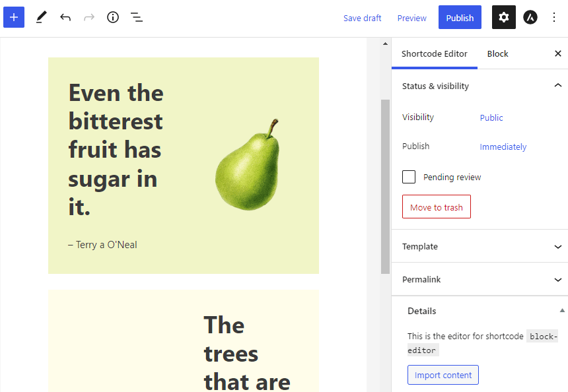Open the Options three-dot menu
The height and width of the screenshot is (392, 568).
tap(554, 17)
